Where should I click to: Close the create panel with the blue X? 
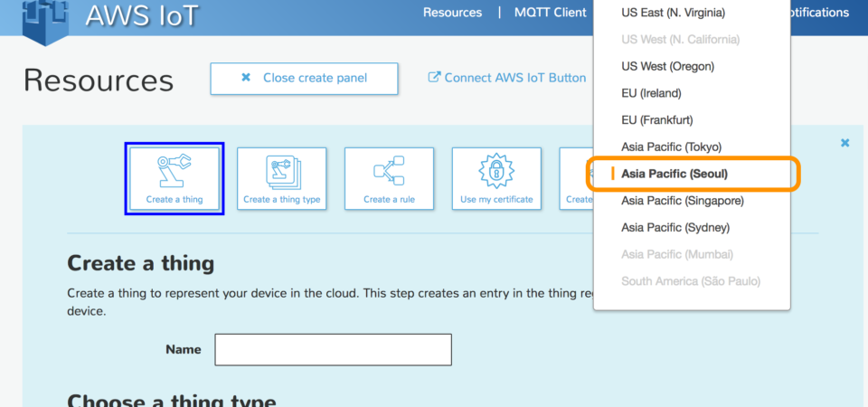[844, 143]
